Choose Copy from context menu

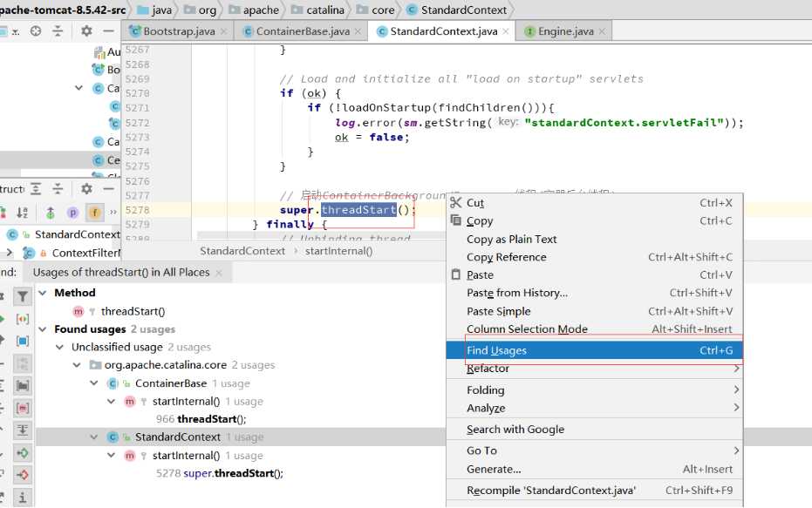click(x=595, y=221)
